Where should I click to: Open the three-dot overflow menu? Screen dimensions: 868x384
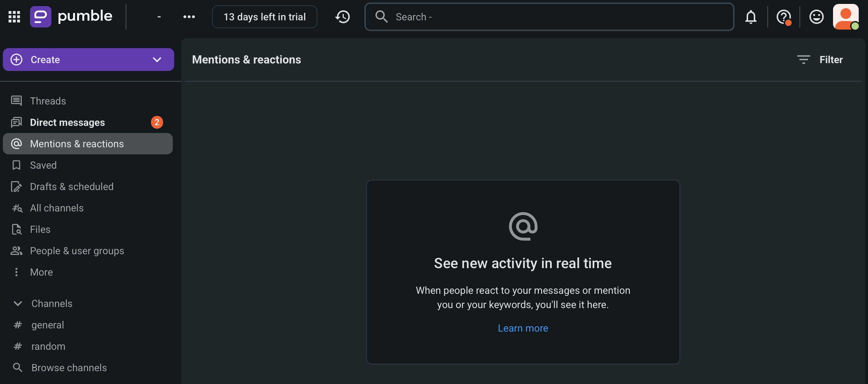click(x=189, y=17)
